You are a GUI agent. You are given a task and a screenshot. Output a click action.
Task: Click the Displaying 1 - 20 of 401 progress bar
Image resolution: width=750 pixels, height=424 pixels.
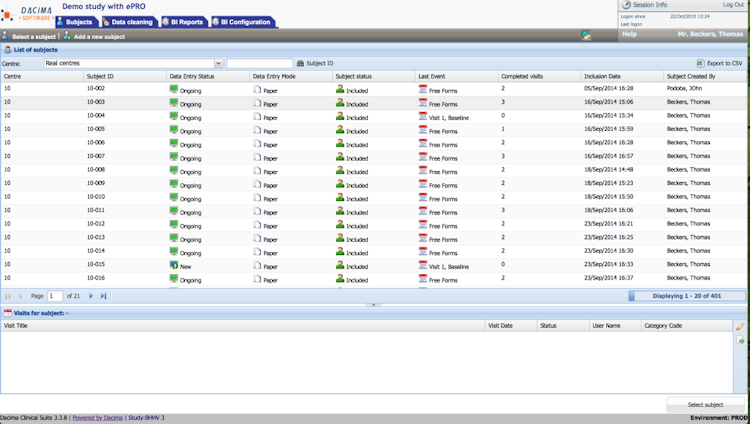[x=687, y=296]
